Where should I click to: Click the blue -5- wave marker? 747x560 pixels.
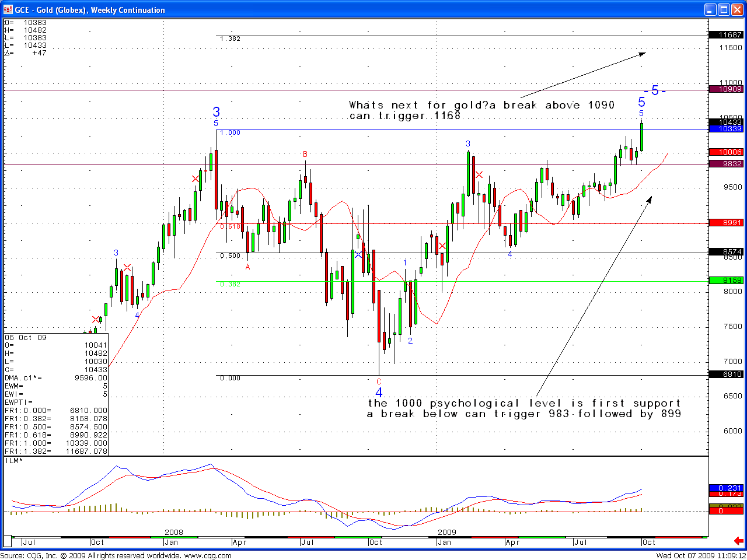point(655,90)
